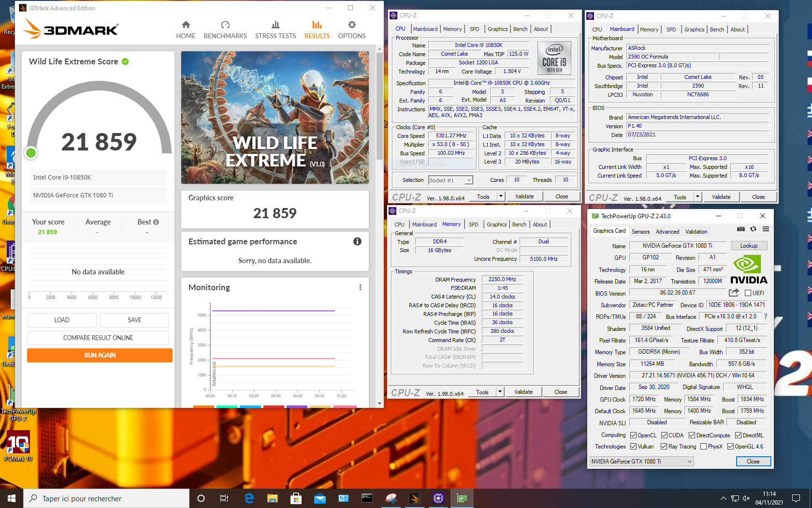Launch Microsoft Edge from taskbar
This screenshot has width=812, height=508.
click(x=249, y=498)
